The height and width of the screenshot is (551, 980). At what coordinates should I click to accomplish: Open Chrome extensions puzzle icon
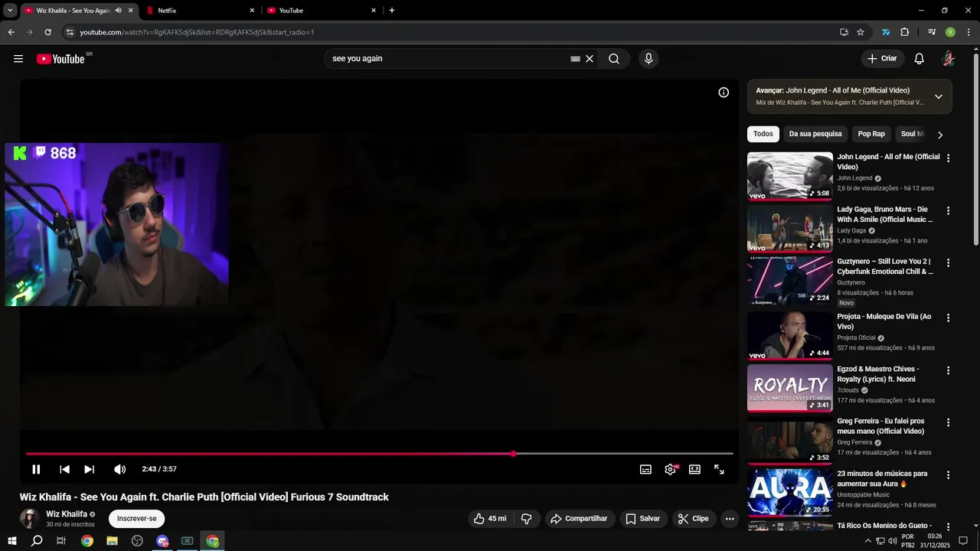(x=905, y=32)
